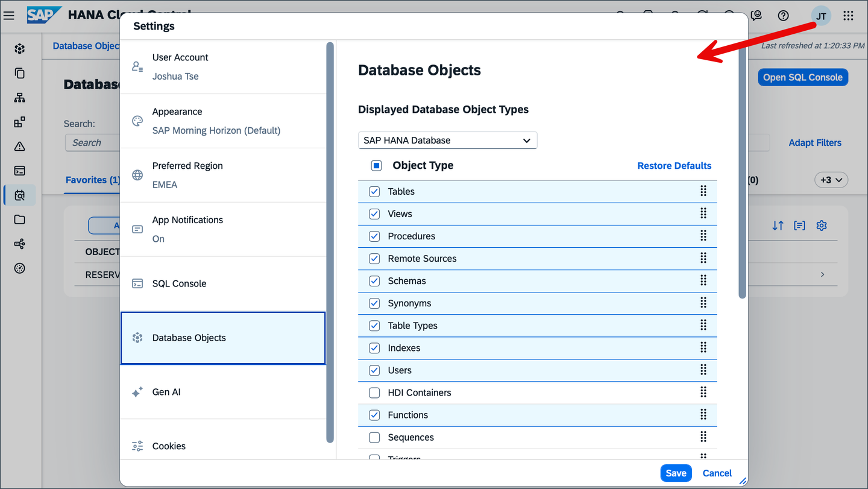868x489 pixels.
Task: Expand the +3 more tabs dropdown
Action: pyautogui.click(x=831, y=180)
